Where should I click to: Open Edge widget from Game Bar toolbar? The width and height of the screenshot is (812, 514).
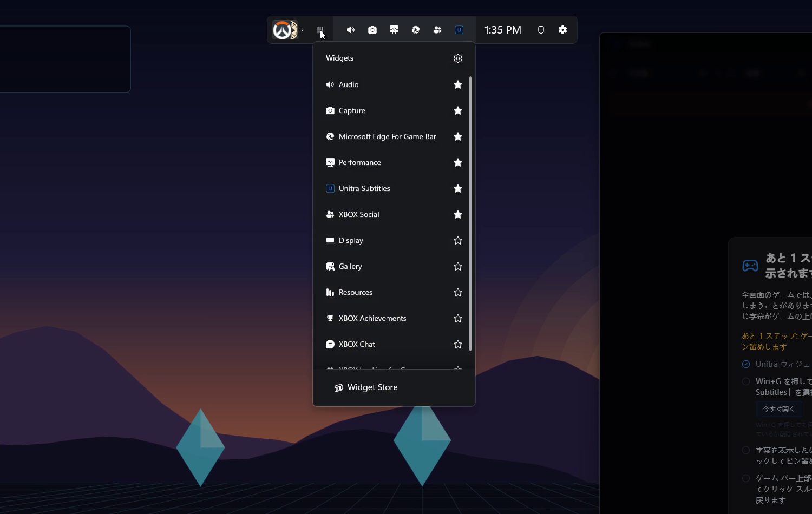[x=416, y=30]
